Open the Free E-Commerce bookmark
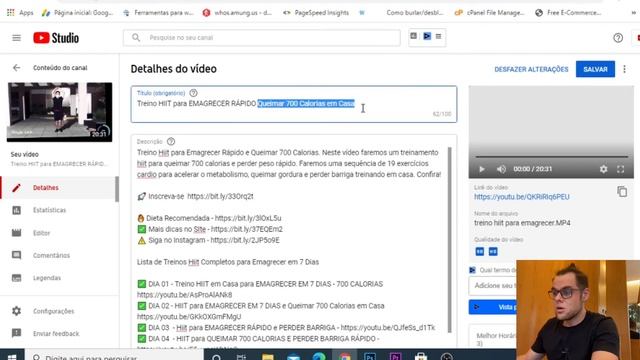Image resolution: width=640 pixels, height=360 pixels. coord(568,13)
